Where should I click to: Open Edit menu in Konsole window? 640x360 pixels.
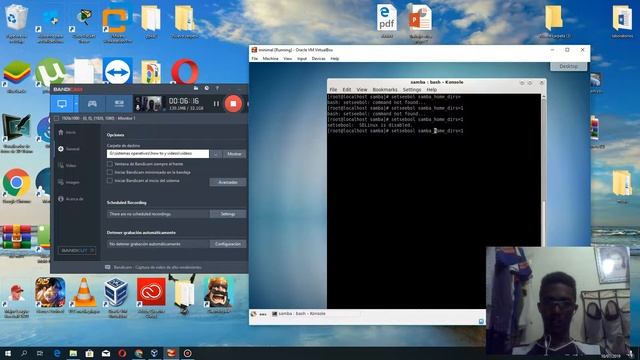pos(347,89)
